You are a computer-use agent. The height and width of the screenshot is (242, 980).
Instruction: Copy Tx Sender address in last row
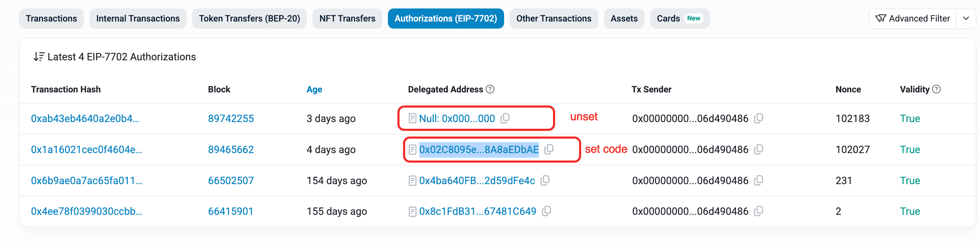(759, 211)
